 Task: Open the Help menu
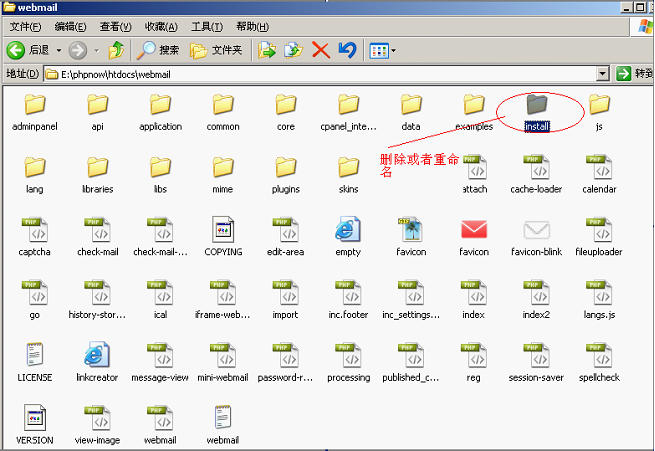click(x=252, y=27)
